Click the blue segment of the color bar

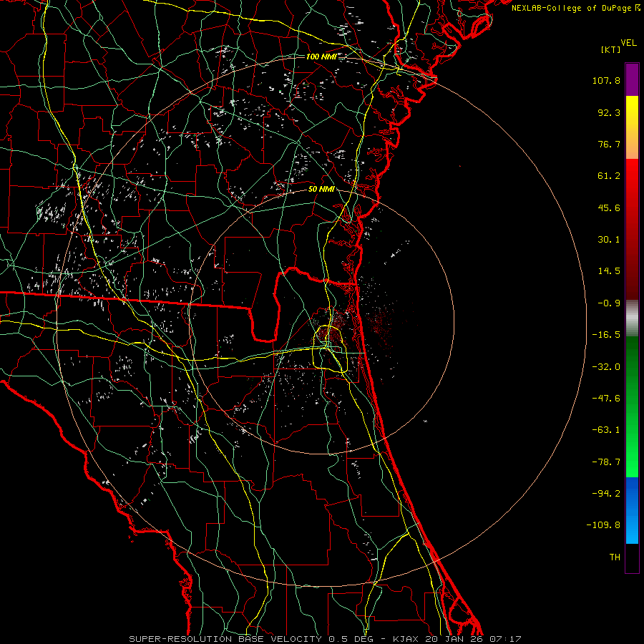632,510
